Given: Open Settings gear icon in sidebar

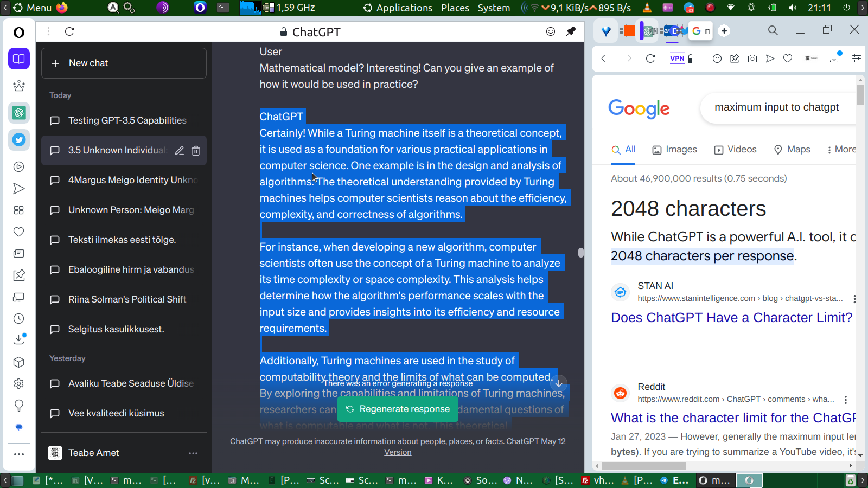Looking at the screenshot, I should (x=19, y=384).
